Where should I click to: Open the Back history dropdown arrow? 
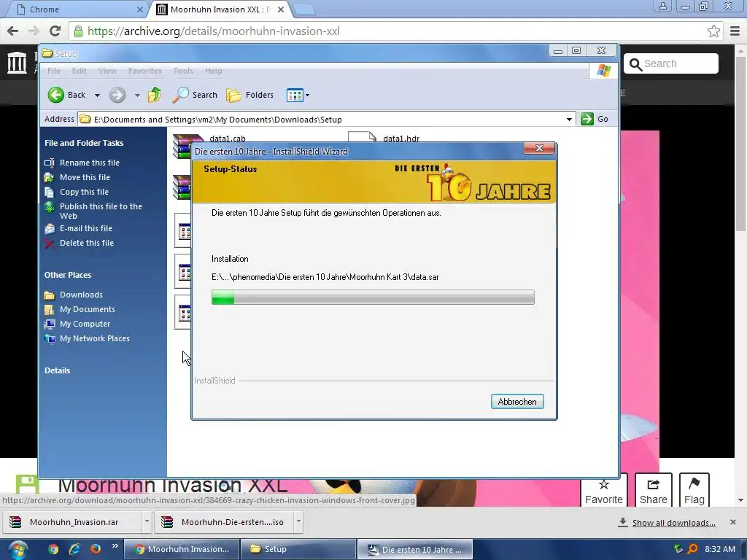tap(97, 96)
